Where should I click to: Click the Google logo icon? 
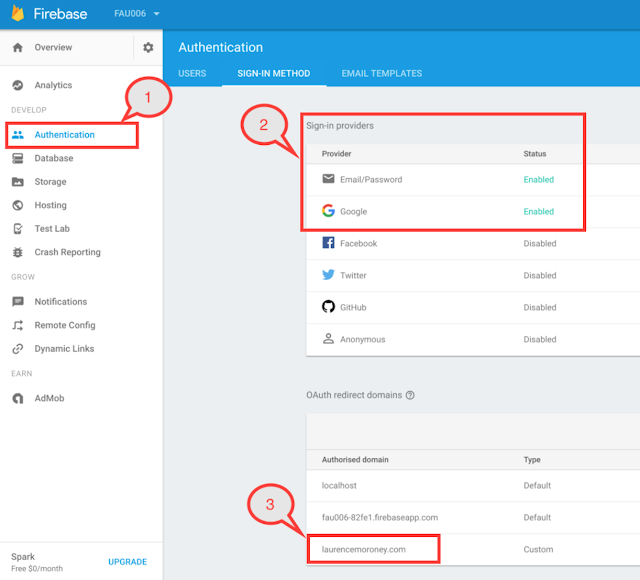pyautogui.click(x=328, y=211)
